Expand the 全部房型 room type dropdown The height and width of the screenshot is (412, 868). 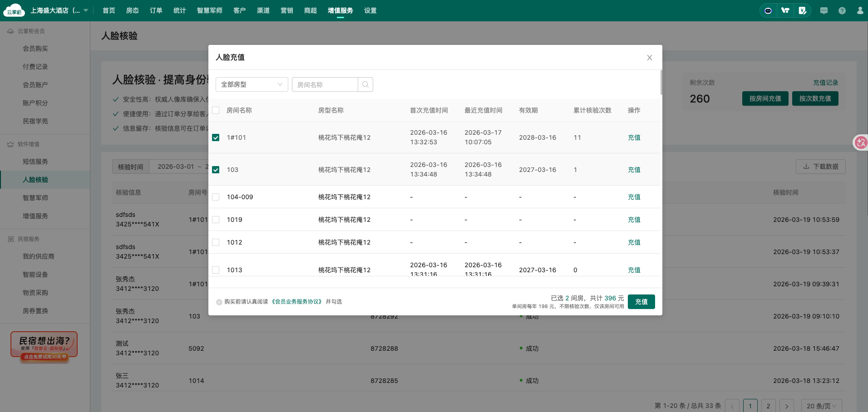[252, 84]
